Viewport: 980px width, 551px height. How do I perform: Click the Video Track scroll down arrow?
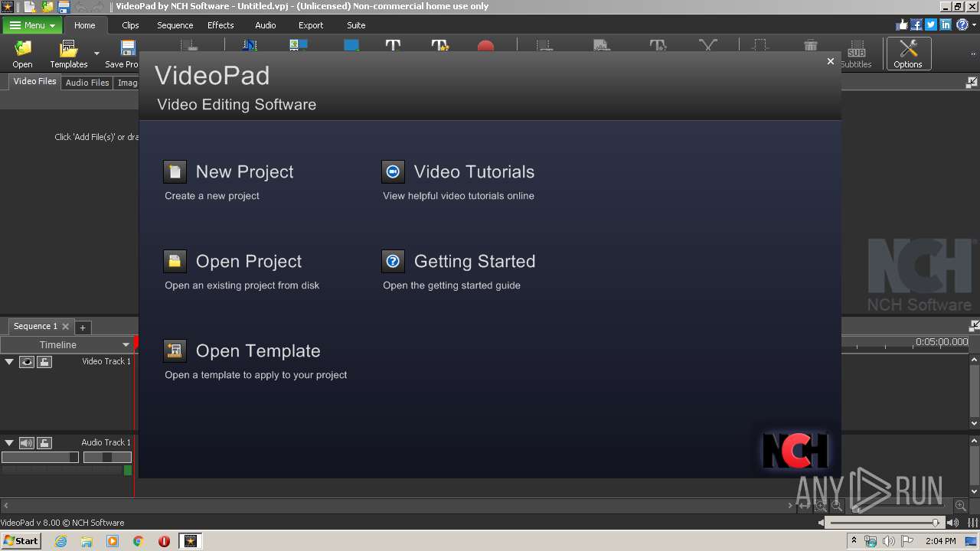click(974, 423)
